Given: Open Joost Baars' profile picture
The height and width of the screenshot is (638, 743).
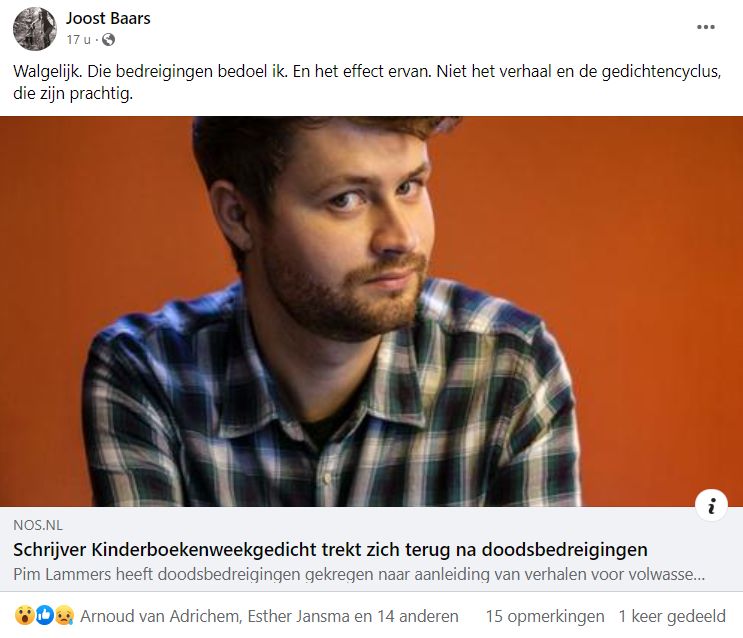Looking at the screenshot, I should [x=35, y=28].
